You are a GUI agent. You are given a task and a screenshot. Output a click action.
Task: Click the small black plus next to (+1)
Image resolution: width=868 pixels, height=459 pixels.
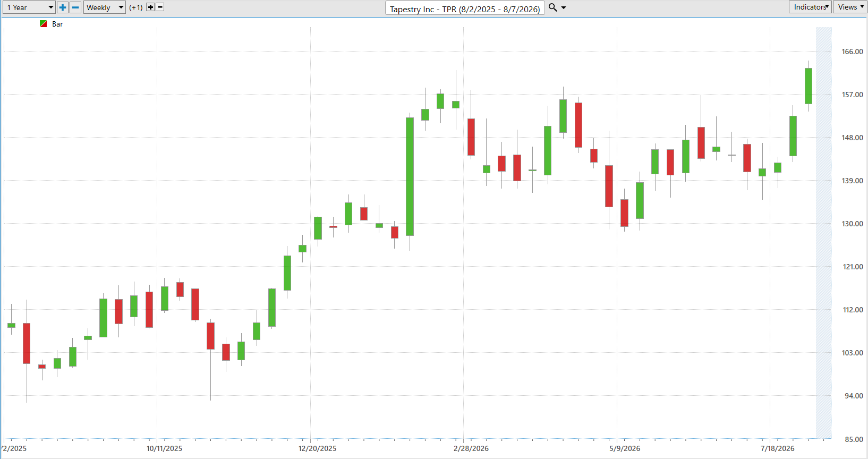(x=150, y=7)
